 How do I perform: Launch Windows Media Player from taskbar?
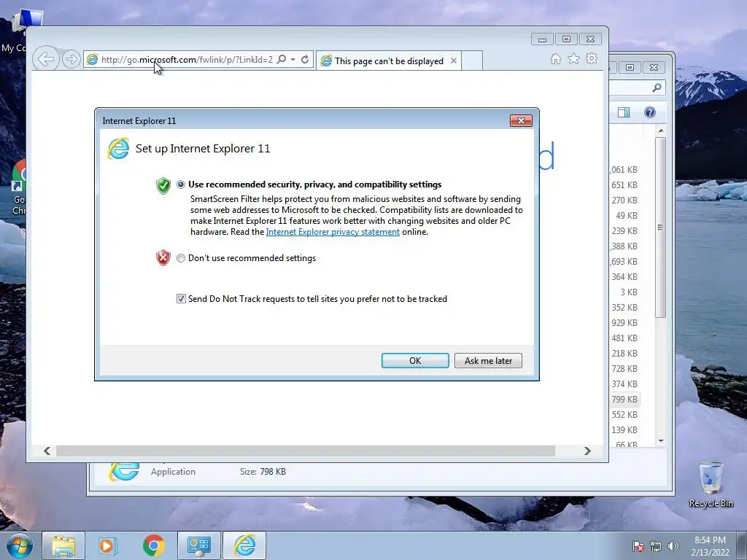point(108,545)
